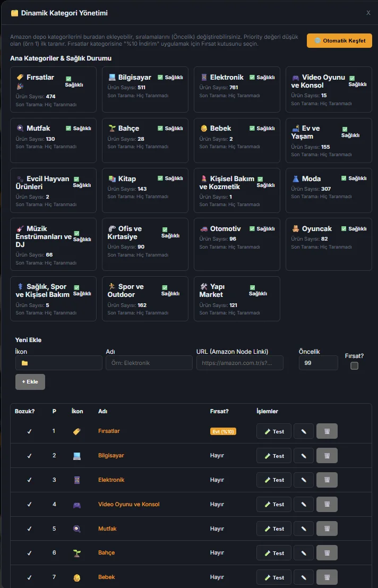Screen dimensions: 378x588
Task: Edit the Elektronik row via pencil icon
Action: coord(304,480)
